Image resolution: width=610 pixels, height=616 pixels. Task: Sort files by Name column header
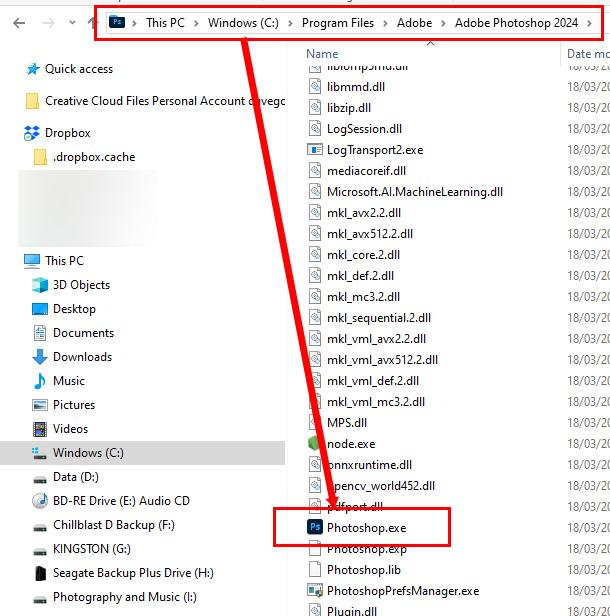323,53
